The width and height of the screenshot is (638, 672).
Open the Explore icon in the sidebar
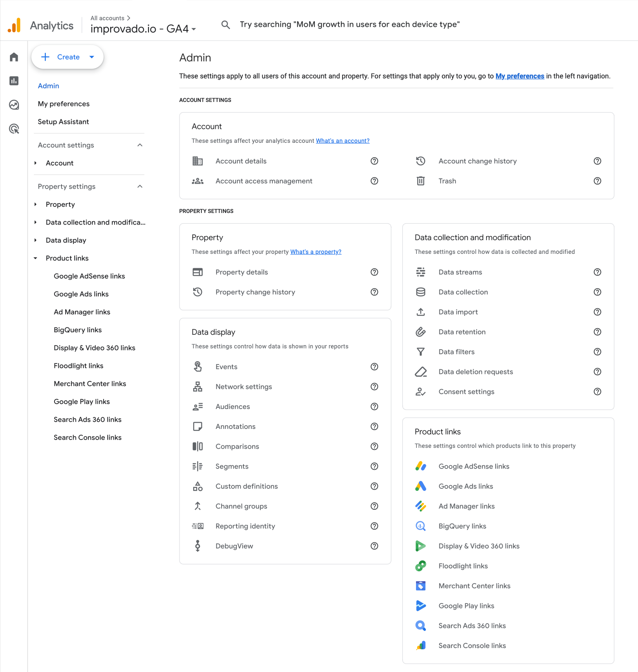coord(14,105)
